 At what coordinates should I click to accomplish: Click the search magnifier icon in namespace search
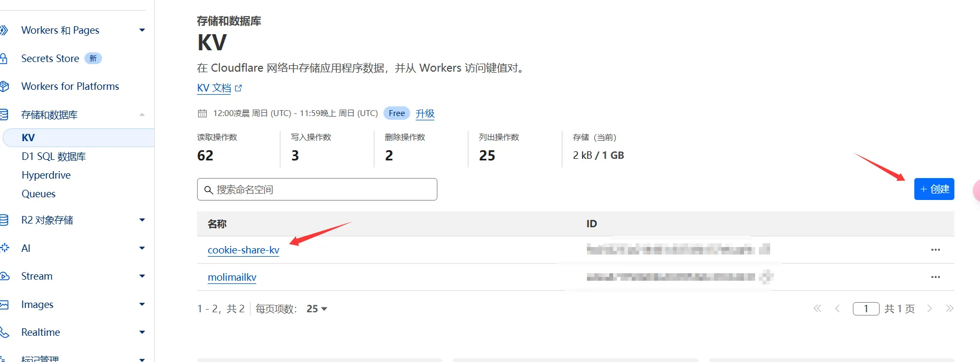point(209,190)
